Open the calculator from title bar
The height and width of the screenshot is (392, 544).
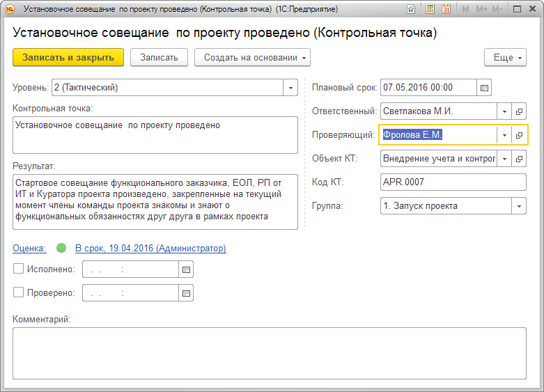[x=430, y=10]
